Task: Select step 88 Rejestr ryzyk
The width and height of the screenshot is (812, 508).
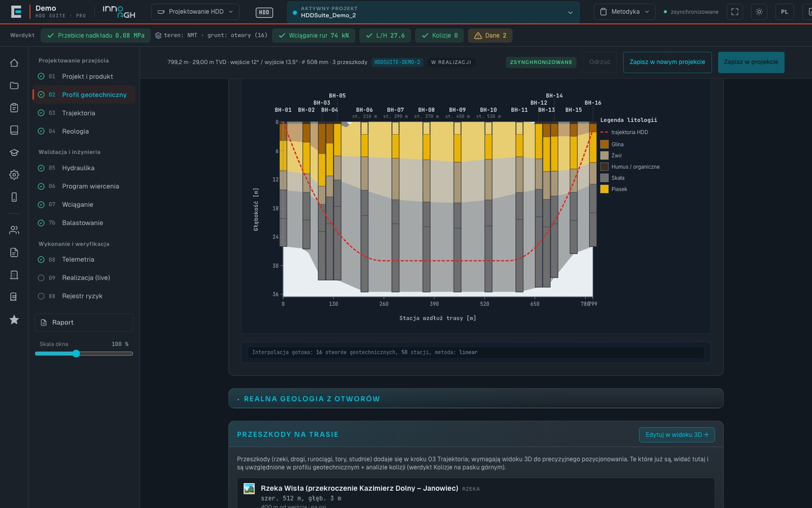Action: 84,296
